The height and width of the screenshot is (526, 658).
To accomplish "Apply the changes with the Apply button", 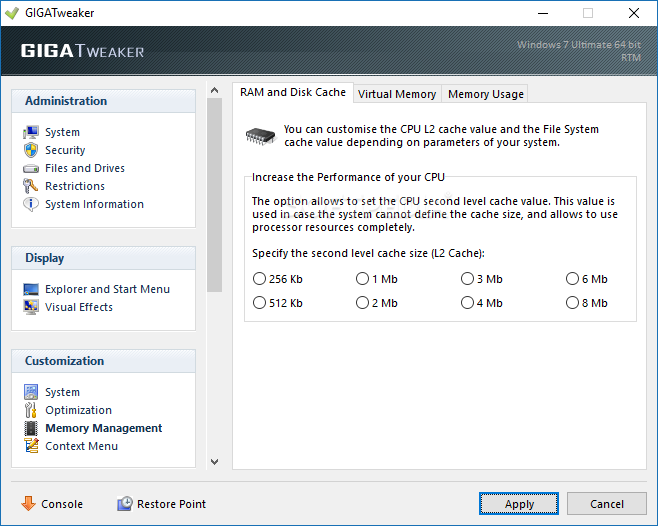I will (x=519, y=504).
